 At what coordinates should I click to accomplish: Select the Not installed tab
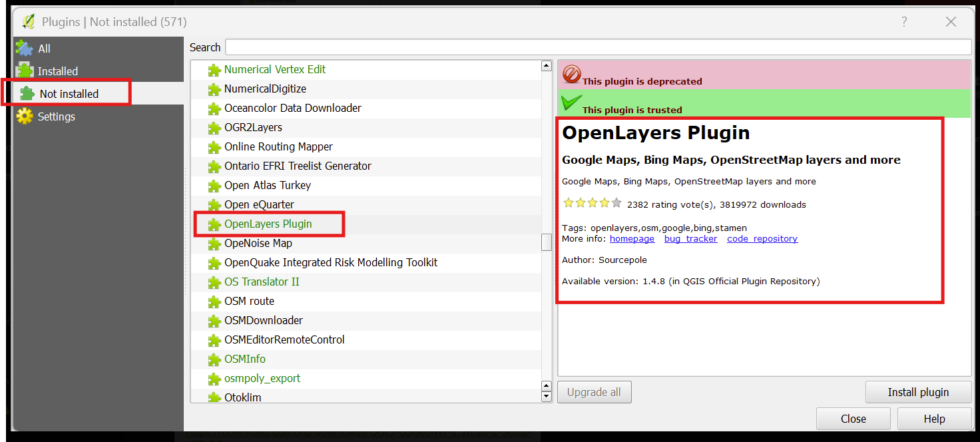pos(99,94)
